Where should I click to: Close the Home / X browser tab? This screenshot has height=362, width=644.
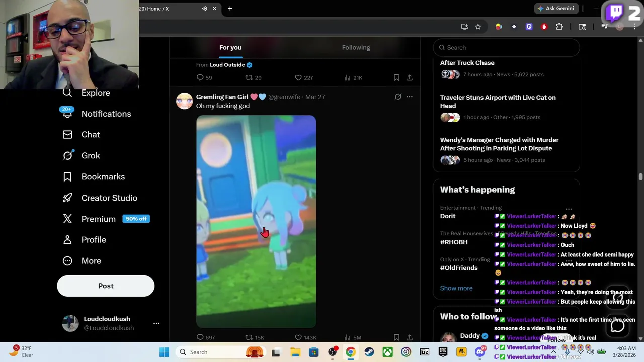[x=215, y=9]
